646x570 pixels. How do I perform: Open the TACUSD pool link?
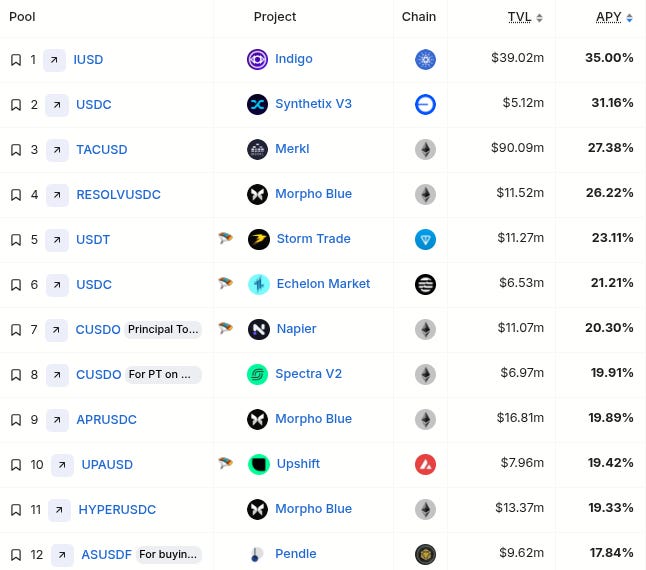coord(102,150)
